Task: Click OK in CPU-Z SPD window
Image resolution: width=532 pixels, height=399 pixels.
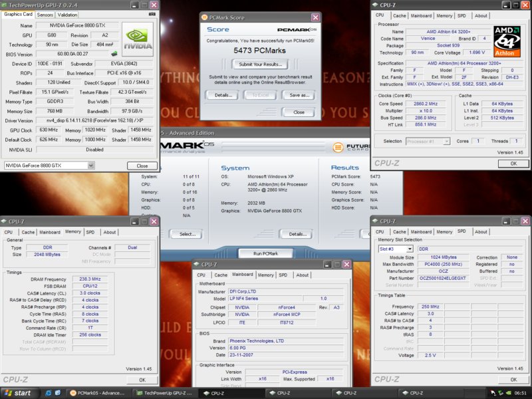Action: [513, 380]
